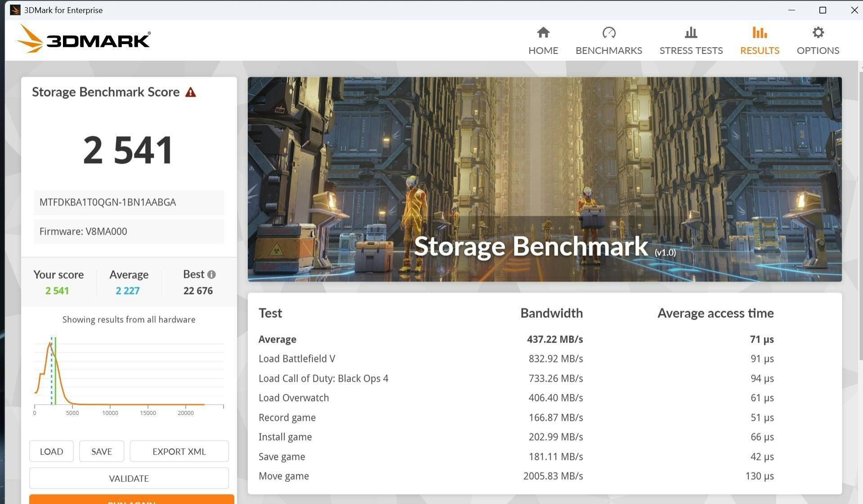Click 'Showing results from all hardware' text
Image resolution: width=863 pixels, height=504 pixels.
pos(129,320)
